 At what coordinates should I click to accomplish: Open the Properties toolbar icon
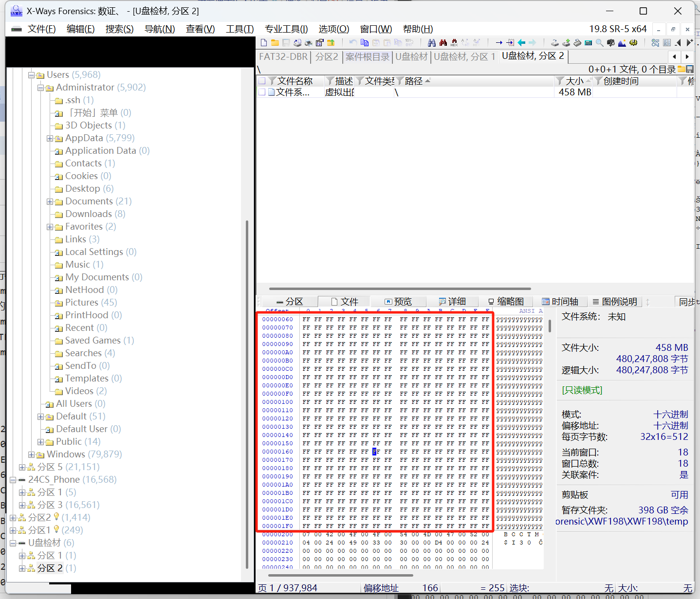(319, 43)
